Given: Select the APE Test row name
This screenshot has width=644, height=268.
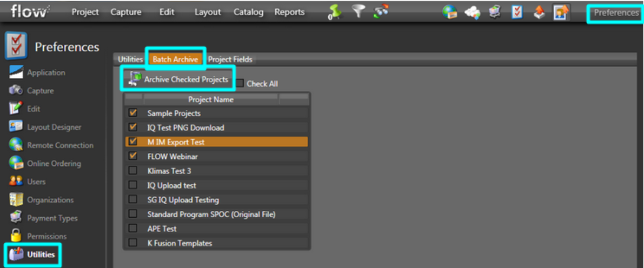Looking at the screenshot, I should pos(162,229).
